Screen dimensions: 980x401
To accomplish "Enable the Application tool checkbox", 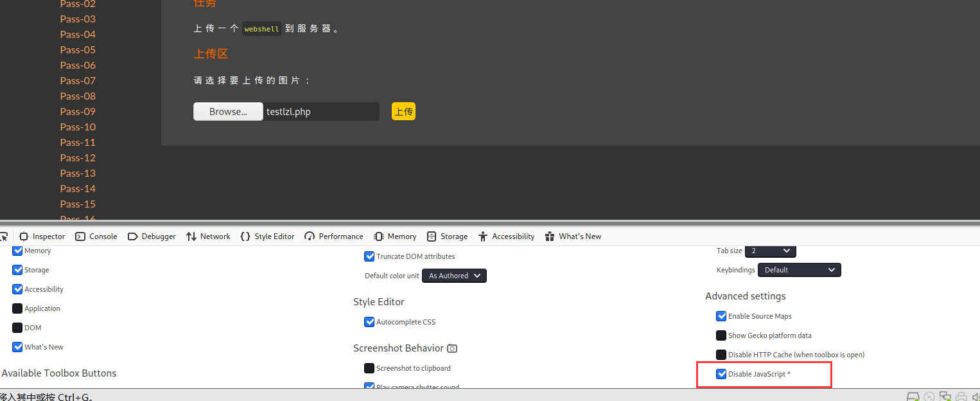I will pos(17,308).
